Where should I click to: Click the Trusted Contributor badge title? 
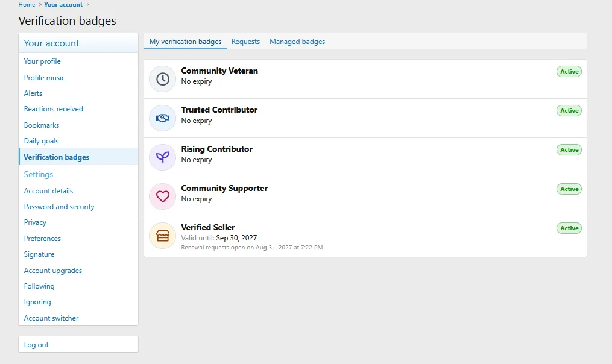point(219,110)
